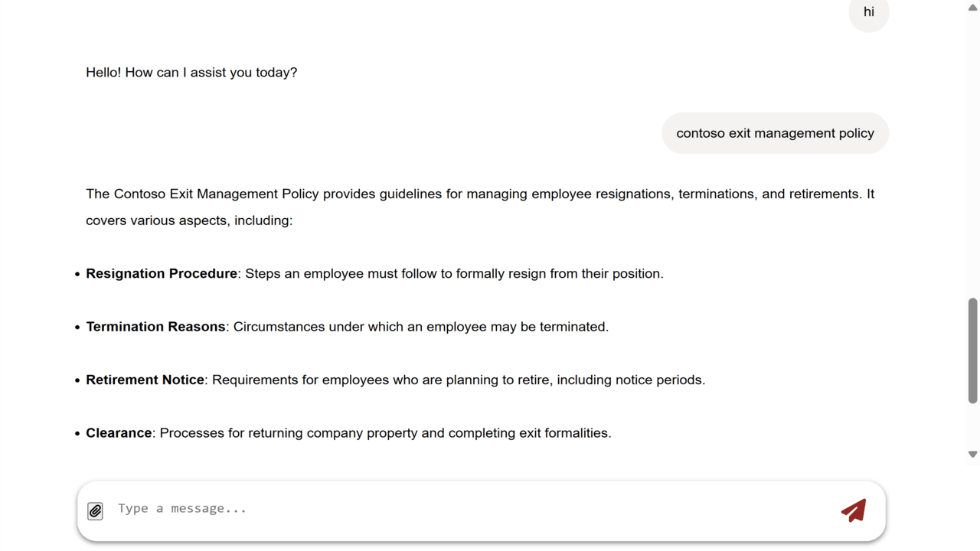Click the Retirement Notice description sentence
This screenshot has width=980, height=551.
point(459,380)
